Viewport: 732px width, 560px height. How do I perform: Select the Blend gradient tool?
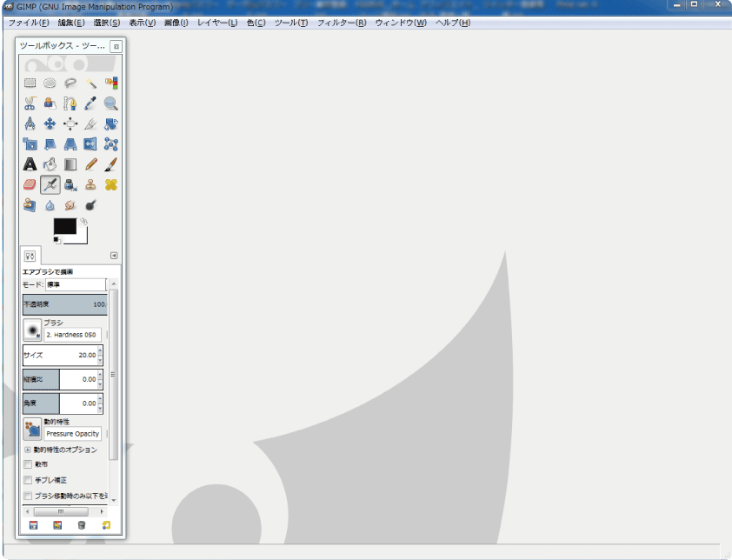pyautogui.click(x=70, y=164)
